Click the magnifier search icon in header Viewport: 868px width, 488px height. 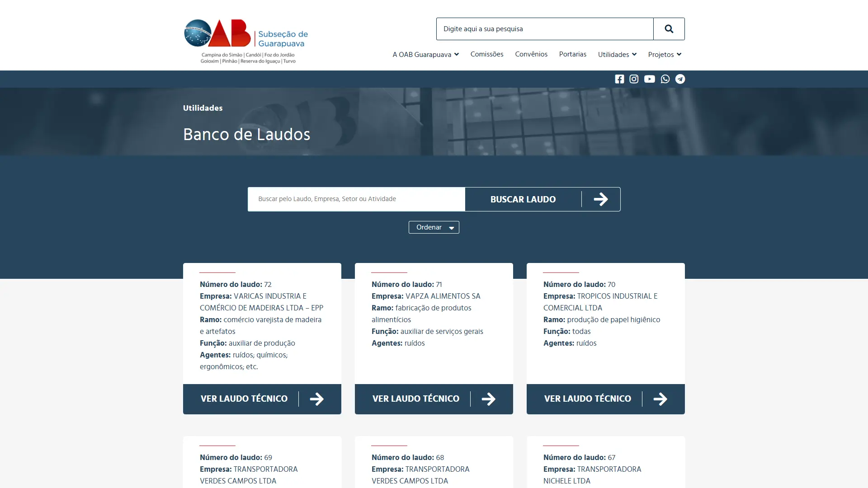669,29
